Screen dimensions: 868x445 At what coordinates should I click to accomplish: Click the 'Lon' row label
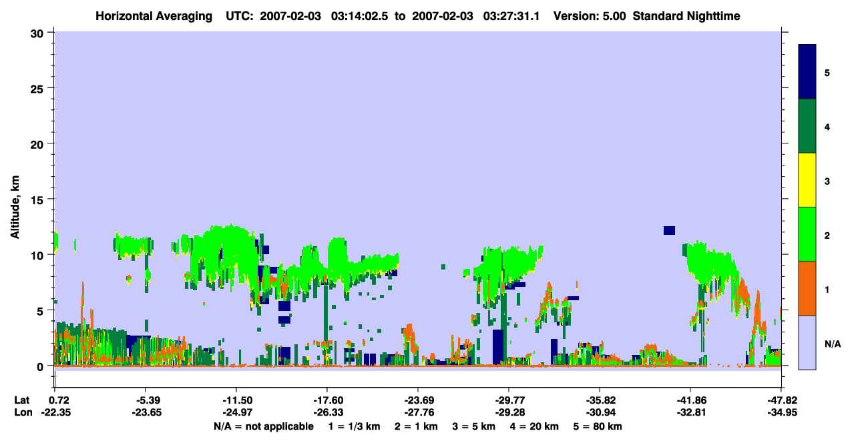22,413
